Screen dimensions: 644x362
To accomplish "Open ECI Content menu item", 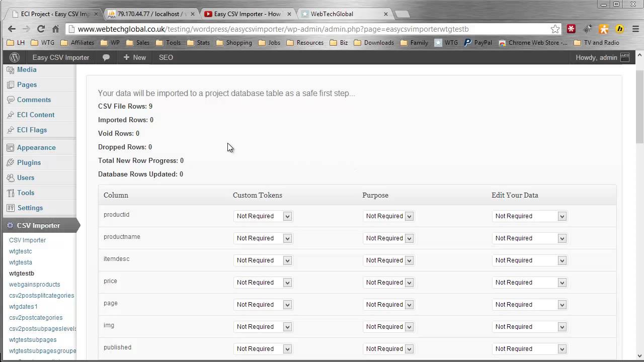I will pyautogui.click(x=36, y=115).
